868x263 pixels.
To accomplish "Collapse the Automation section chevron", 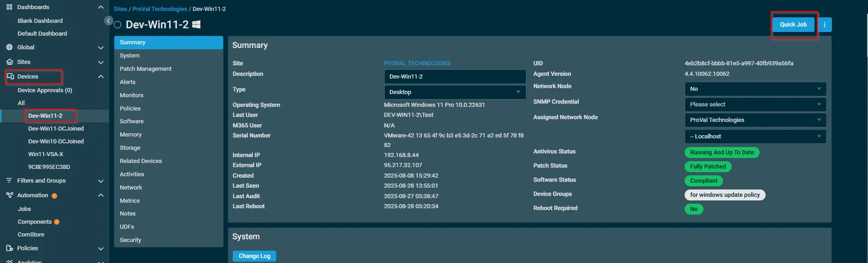I will tap(101, 195).
